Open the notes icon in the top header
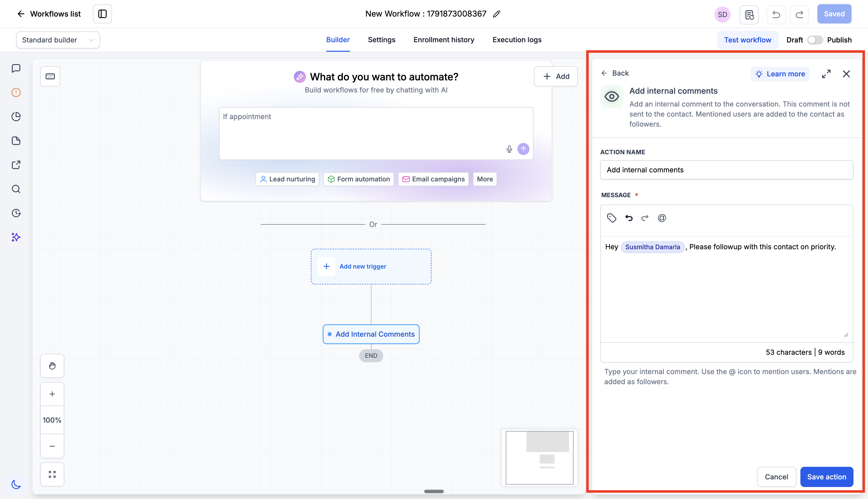Viewport: 868px width, 499px height. pos(749,14)
